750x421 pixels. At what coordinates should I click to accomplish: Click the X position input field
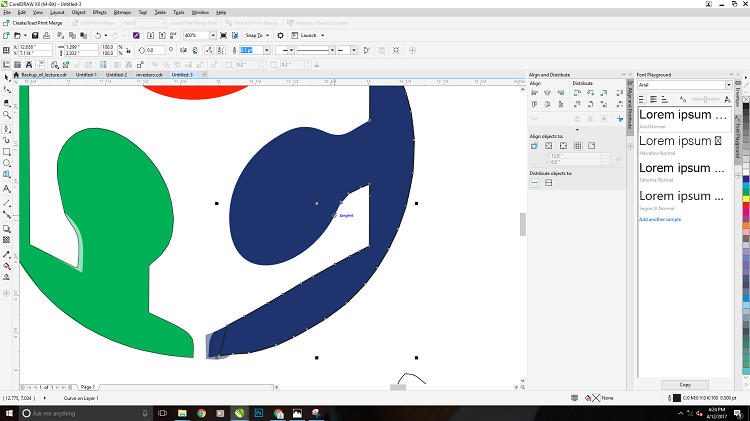35,47
